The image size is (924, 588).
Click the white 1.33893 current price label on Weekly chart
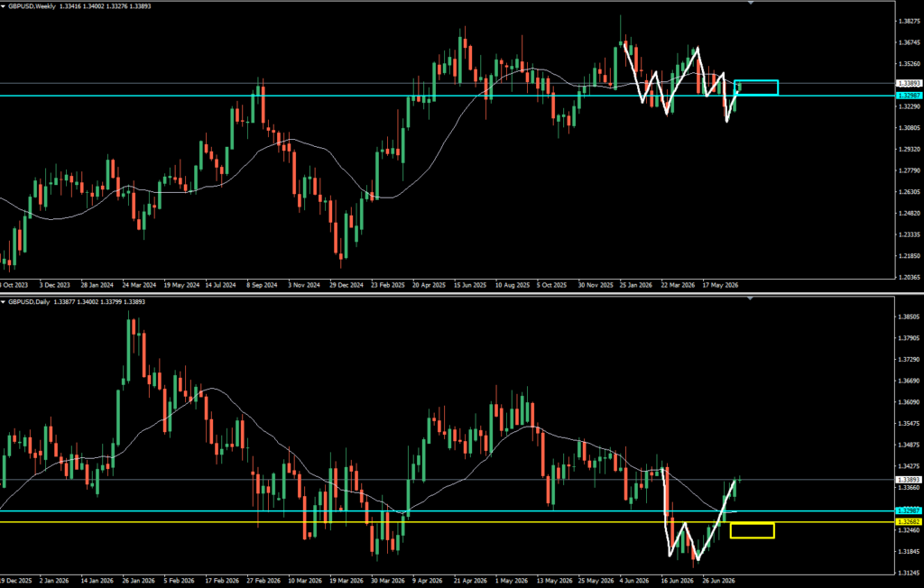tap(909, 84)
